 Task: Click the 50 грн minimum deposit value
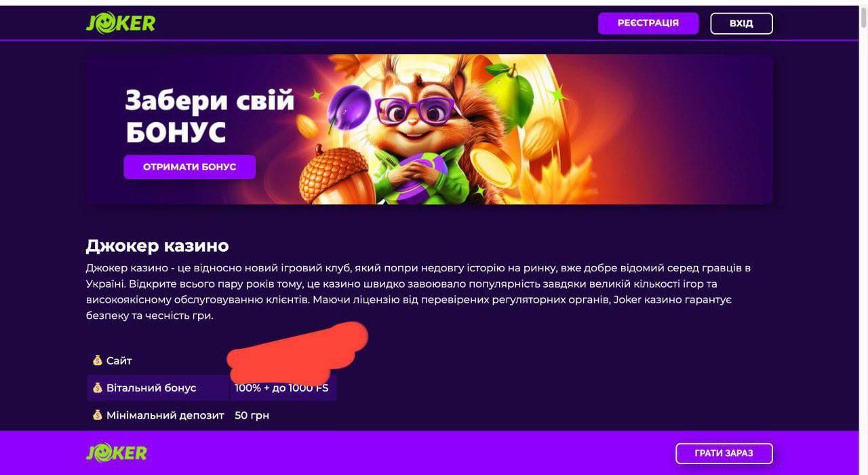point(252,415)
